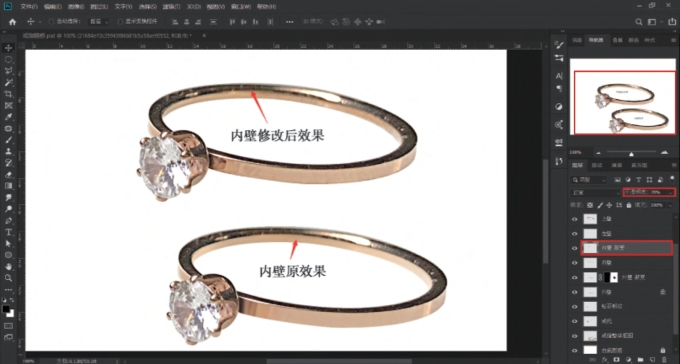Enable the show transform controls checkbox
Screen dimensions: 680x364
click(x=120, y=22)
